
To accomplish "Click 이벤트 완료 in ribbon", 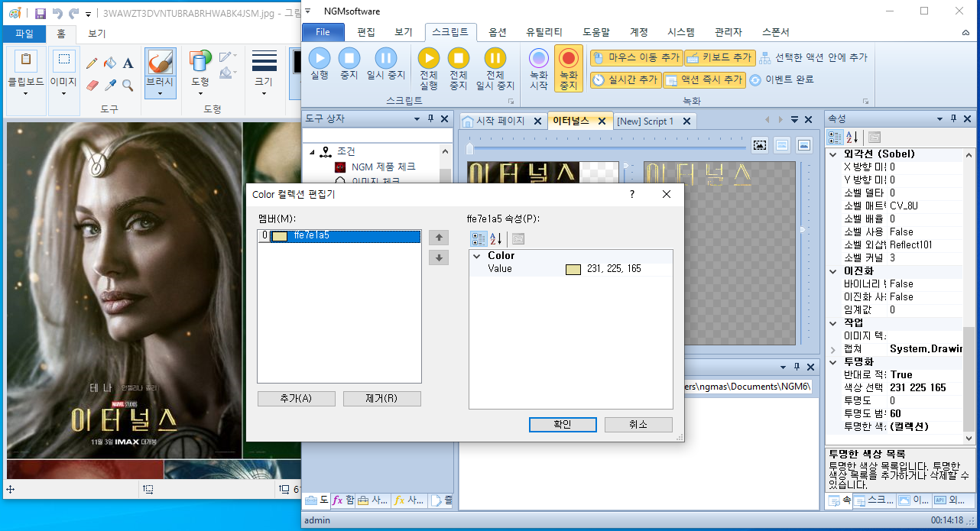I will (781, 79).
